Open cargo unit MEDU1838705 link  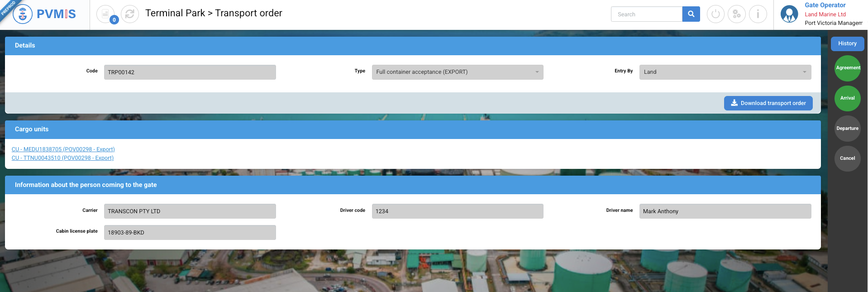click(x=63, y=149)
